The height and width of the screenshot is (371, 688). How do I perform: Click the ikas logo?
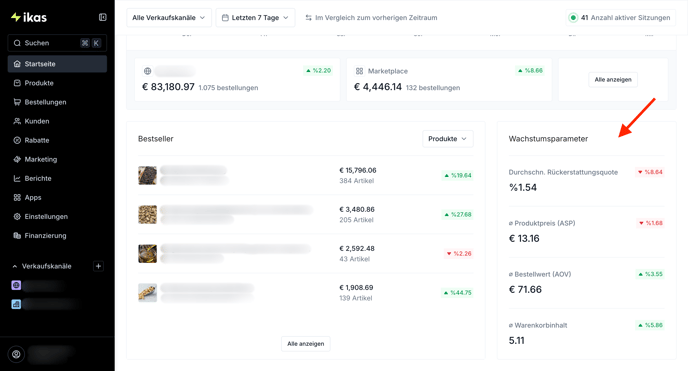click(29, 17)
